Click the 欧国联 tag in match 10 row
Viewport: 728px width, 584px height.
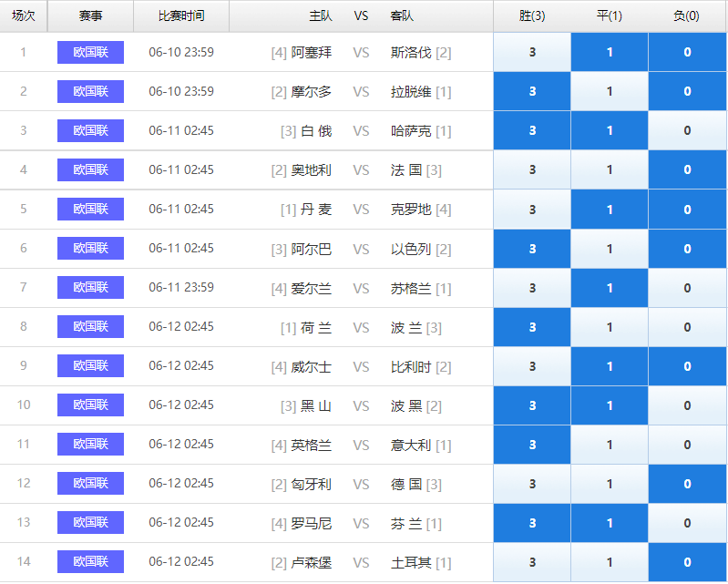[90, 405]
